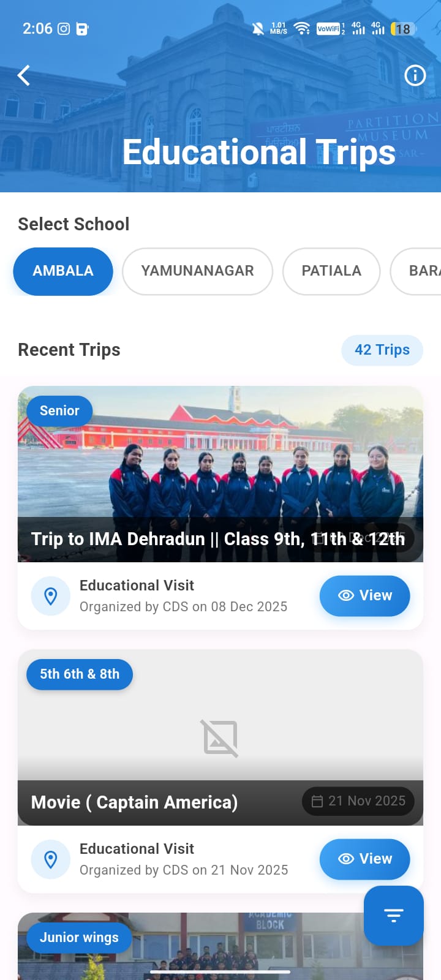The image size is (441, 980).
Task: Tap the Senior category badge
Action: (x=59, y=411)
